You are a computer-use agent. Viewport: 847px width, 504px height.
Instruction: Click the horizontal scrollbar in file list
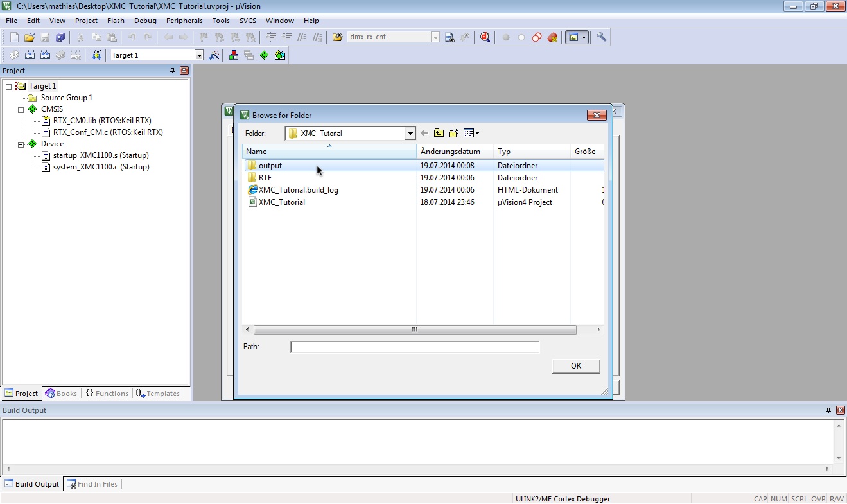(415, 330)
